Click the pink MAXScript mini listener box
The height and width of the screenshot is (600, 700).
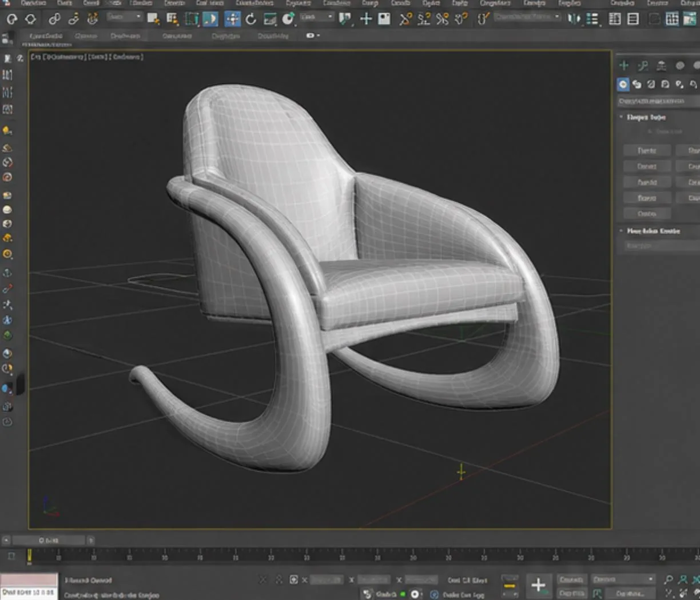29,579
